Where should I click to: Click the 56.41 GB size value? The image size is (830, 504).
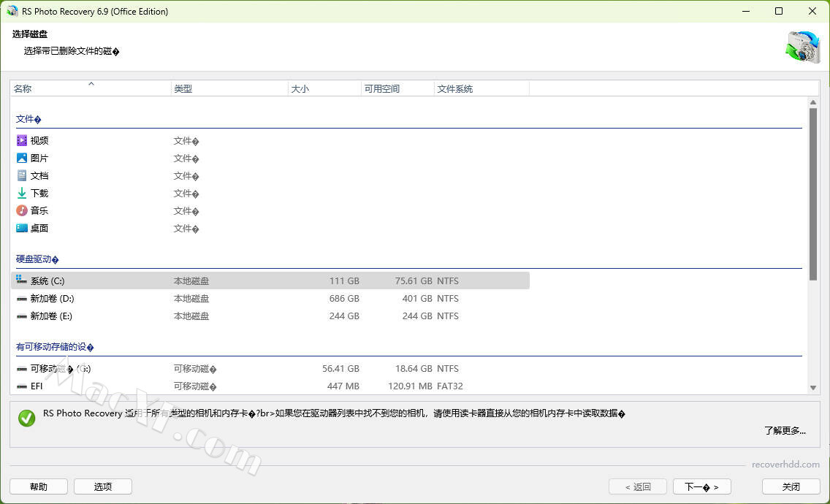coord(341,368)
